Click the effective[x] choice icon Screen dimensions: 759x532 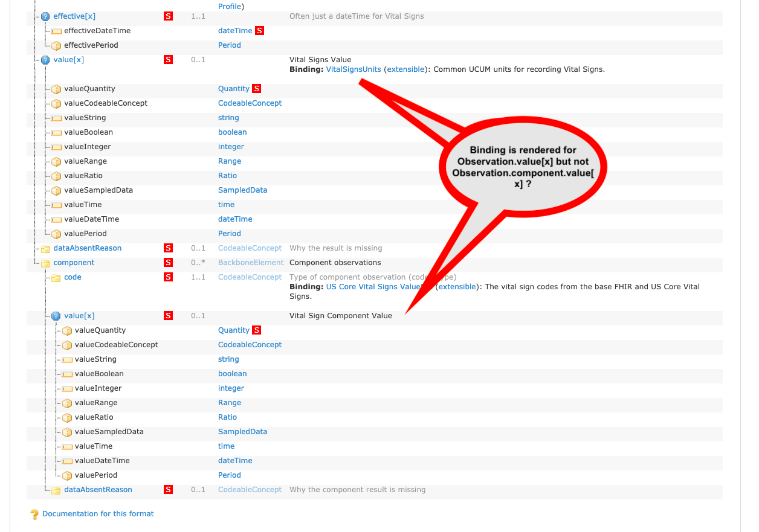tap(45, 16)
